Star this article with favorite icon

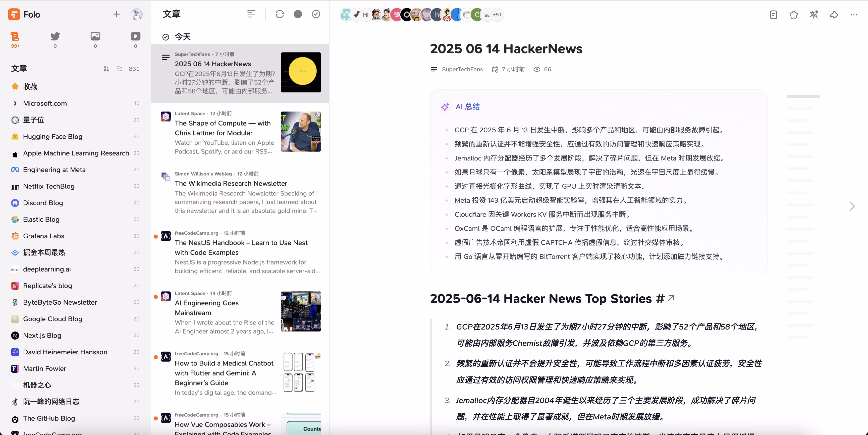(794, 15)
